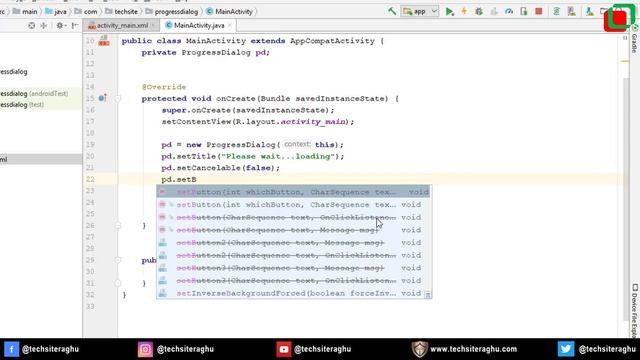
Task: Click setContentView(R.layout.activity_main) line
Action: pyautogui.click(x=258, y=122)
